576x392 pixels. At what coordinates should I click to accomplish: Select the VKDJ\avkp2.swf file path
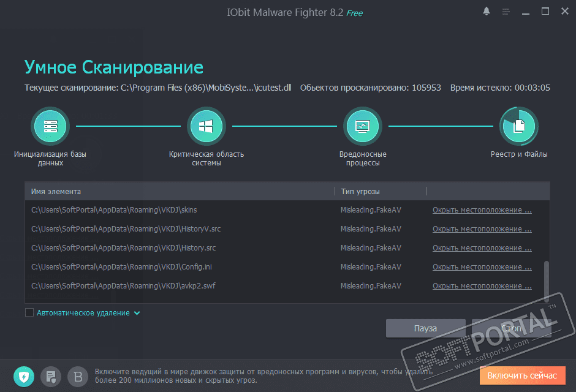click(123, 286)
